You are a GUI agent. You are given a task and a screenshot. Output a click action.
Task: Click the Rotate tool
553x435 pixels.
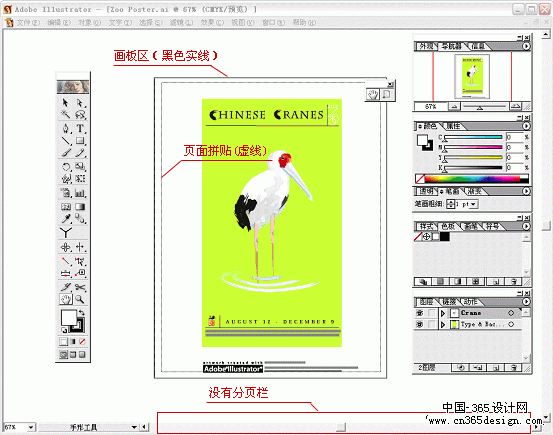coord(66,166)
